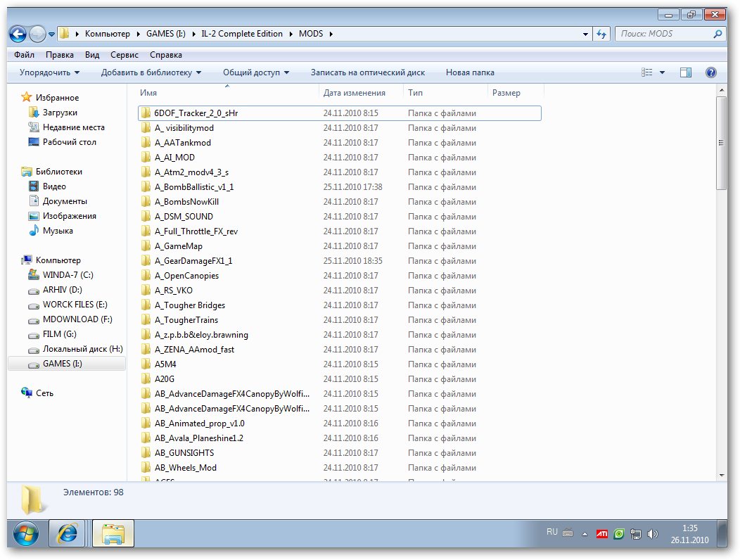Open the Справка menu
This screenshot has height=560, width=740.
coord(165,55)
